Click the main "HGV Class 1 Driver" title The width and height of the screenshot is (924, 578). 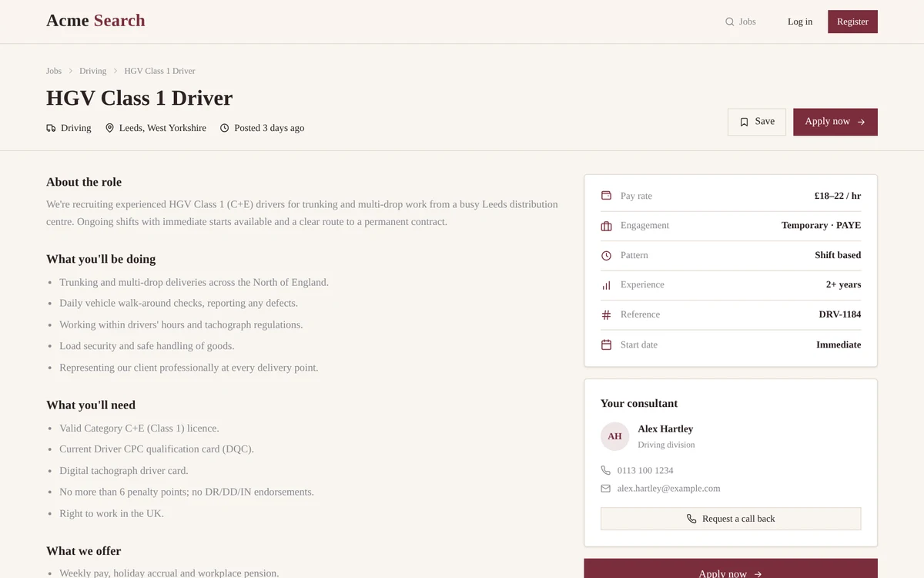[139, 98]
